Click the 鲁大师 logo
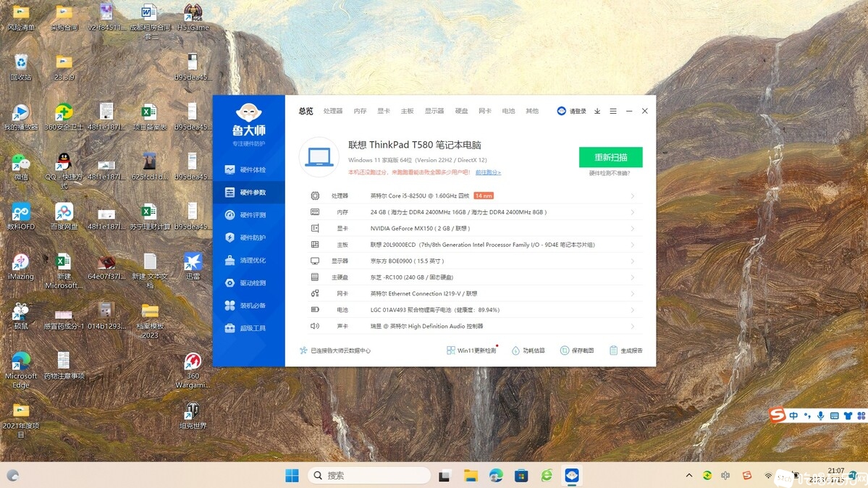 point(248,121)
